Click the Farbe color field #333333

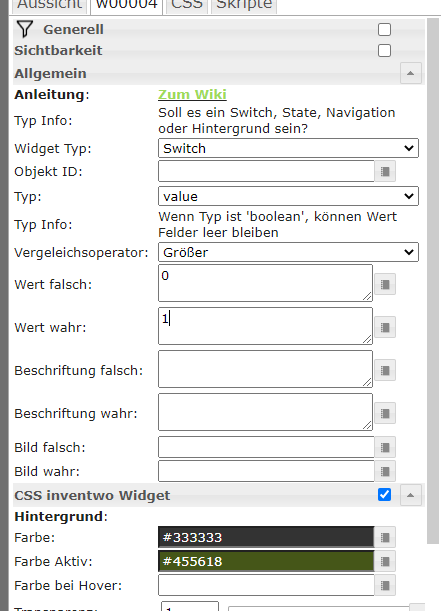[x=266, y=537]
